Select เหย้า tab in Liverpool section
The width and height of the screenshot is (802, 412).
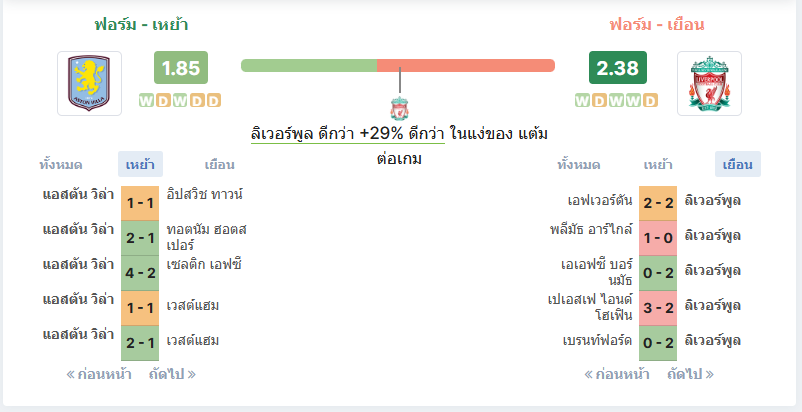(x=658, y=165)
